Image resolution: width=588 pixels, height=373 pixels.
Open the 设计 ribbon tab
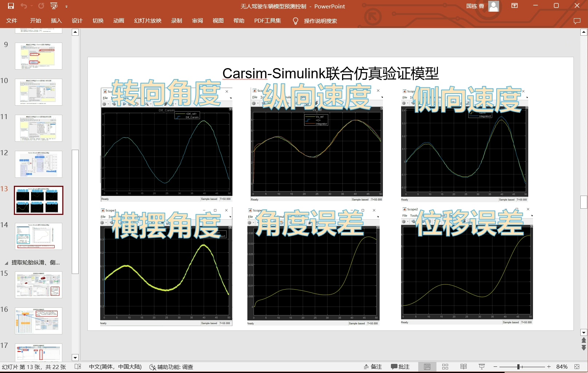point(77,21)
